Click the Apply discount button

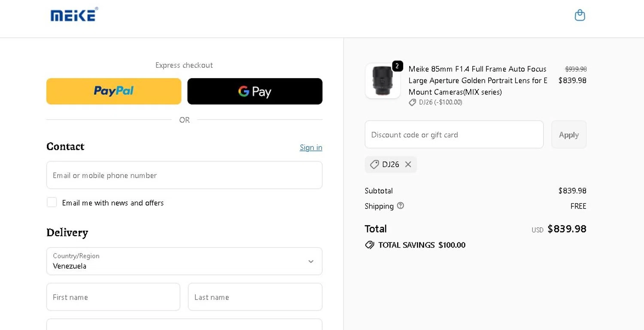[x=569, y=134]
